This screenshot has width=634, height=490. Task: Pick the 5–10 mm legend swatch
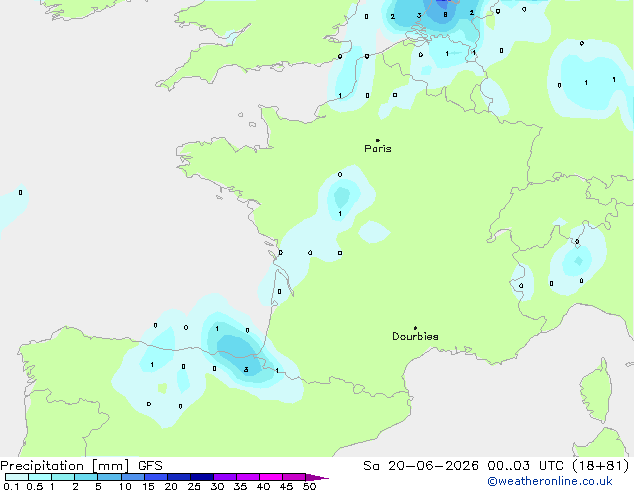[x=109, y=477]
